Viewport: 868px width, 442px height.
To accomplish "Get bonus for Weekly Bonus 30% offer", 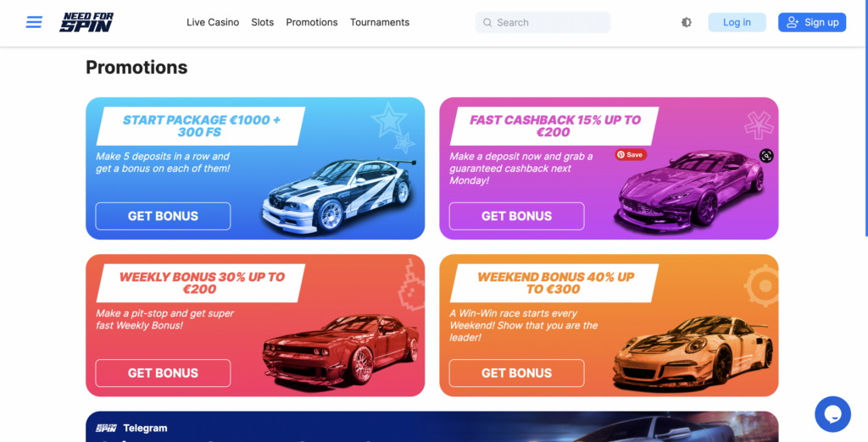I will (163, 373).
